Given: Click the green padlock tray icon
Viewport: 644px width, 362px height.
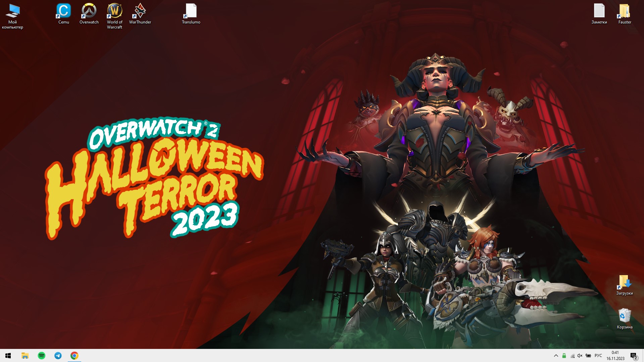Looking at the screenshot, I should tap(564, 356).
